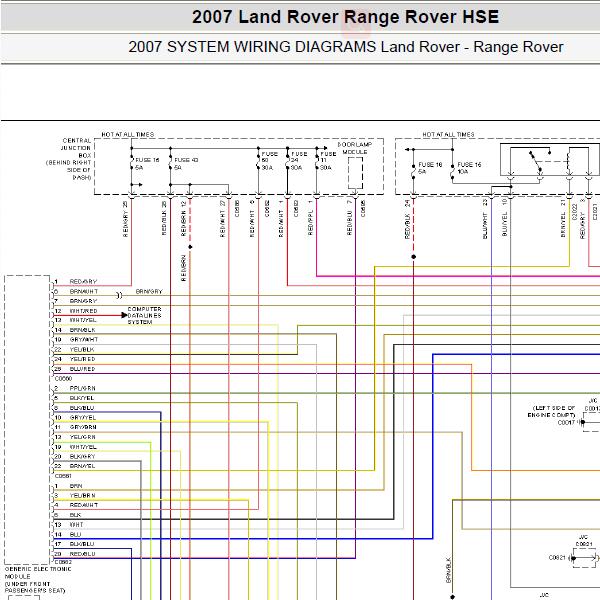The width and height of the screenshot is (600, 600).
Task: Click the vertical "BLU/WHT 23" wire label
Action: 485,219
